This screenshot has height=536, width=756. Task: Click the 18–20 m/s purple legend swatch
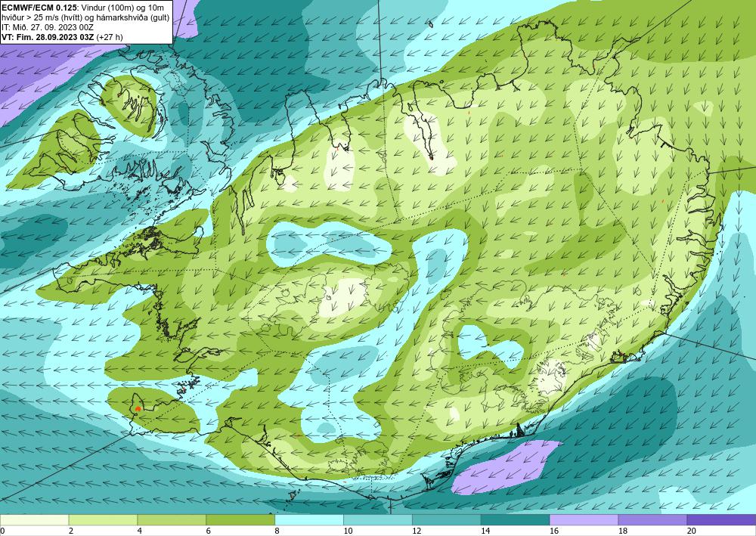[x=653, y=519]
